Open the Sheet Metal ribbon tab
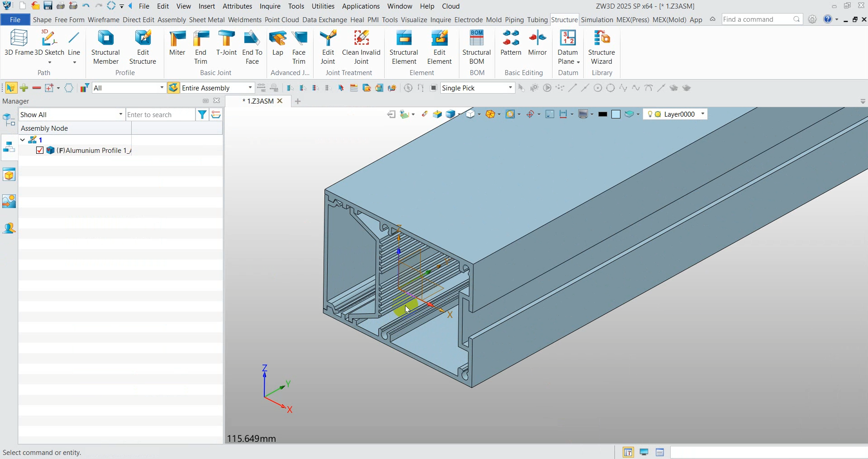The width and height of the screenshot is (868, 459). point(206,20)
